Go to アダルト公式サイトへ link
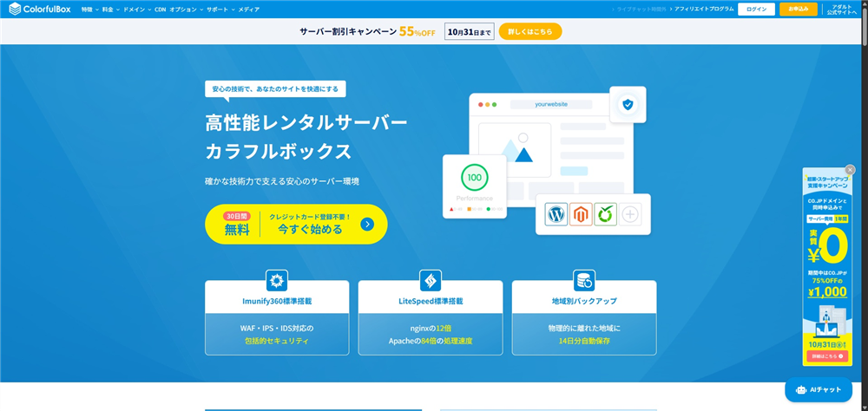Image resolution: width=868 pixels, height=411 pixels. click(x=841, y=10)
